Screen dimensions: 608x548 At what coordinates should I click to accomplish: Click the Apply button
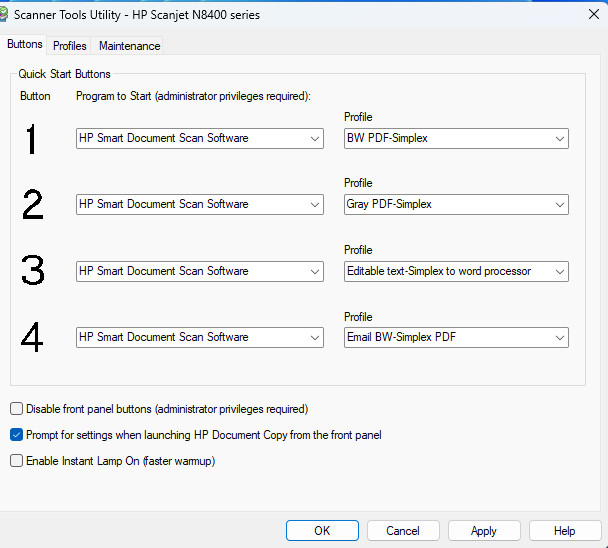coord(484,531)
